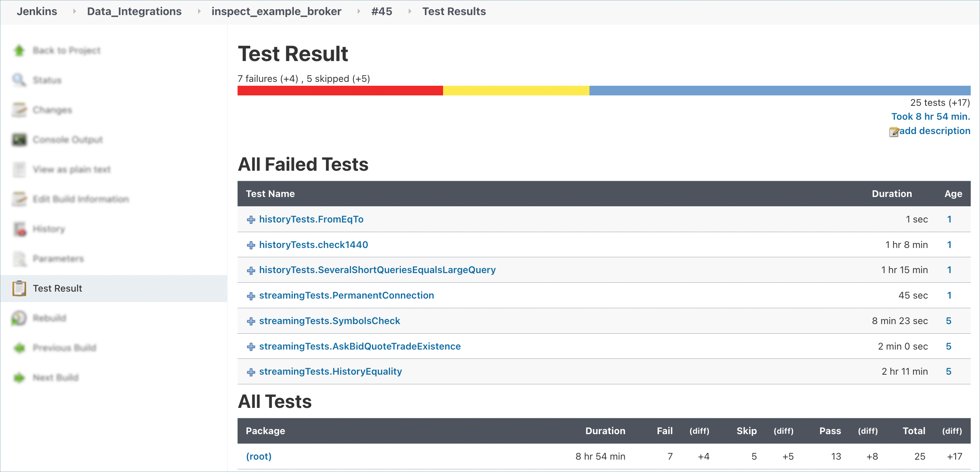Click the Changes notepad icon
980x472 pixels.
coord(19,110)
